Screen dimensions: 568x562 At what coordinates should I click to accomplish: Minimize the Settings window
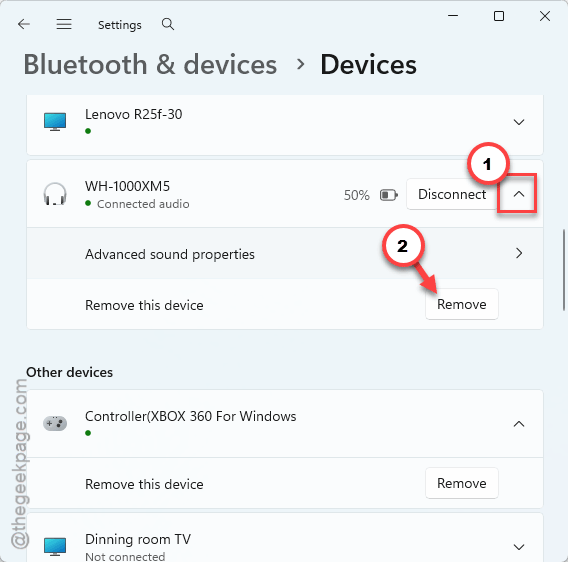pos(453,16)
